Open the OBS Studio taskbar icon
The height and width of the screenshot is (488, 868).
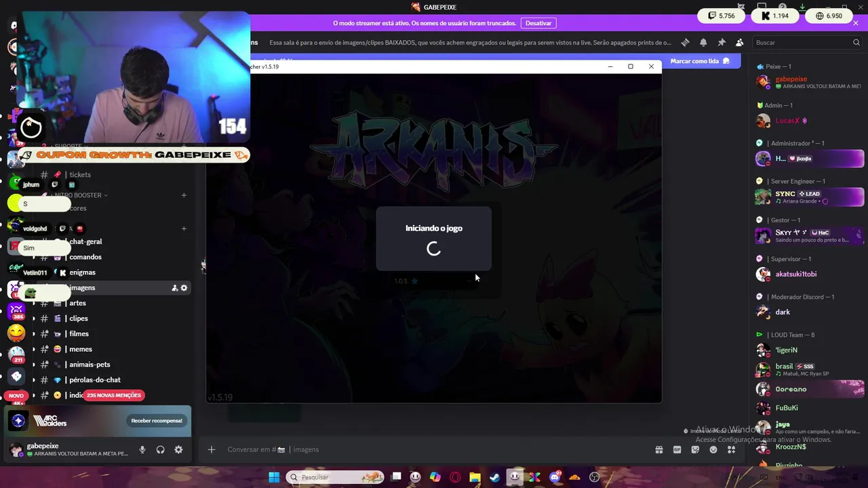(x=595, y=477)
